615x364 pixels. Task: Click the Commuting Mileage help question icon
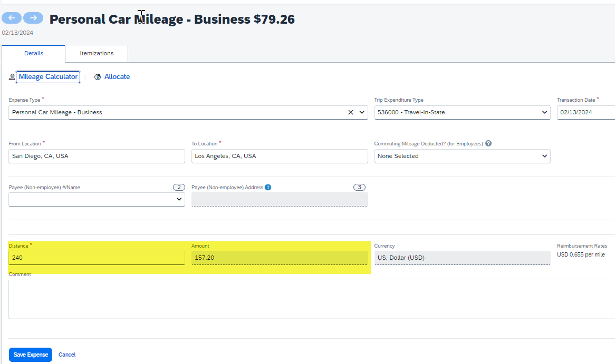(x=488, y=143)
